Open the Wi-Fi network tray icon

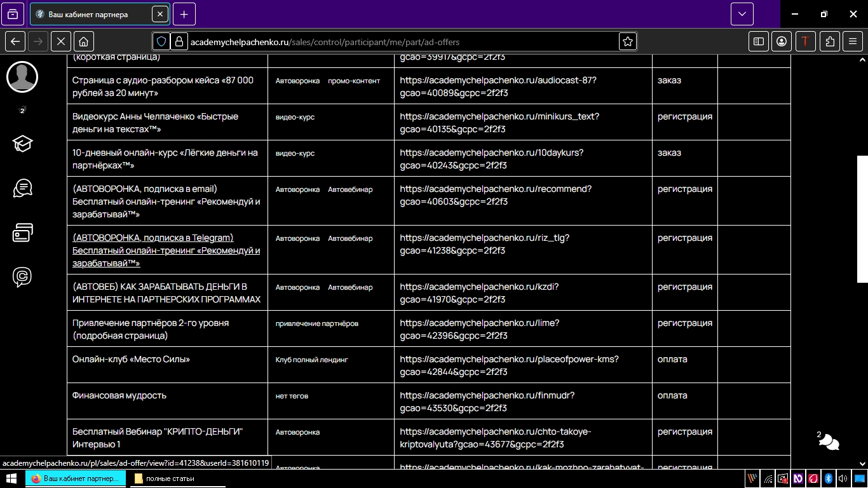[x=768, y=478]
